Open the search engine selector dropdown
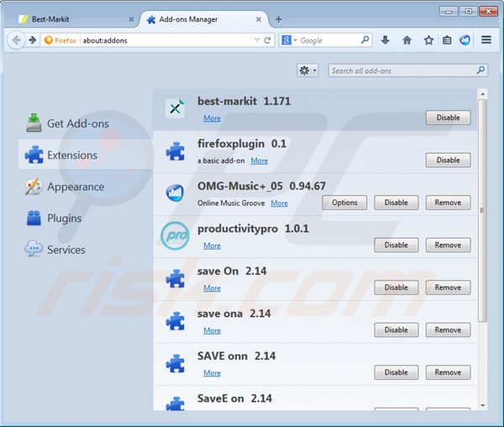 coord(289,40)
